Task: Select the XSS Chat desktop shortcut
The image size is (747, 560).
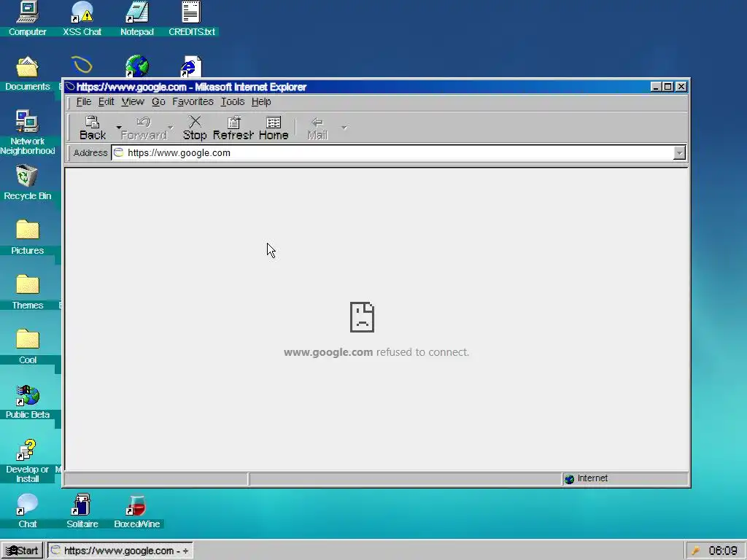Action: (x=82, y=19)
